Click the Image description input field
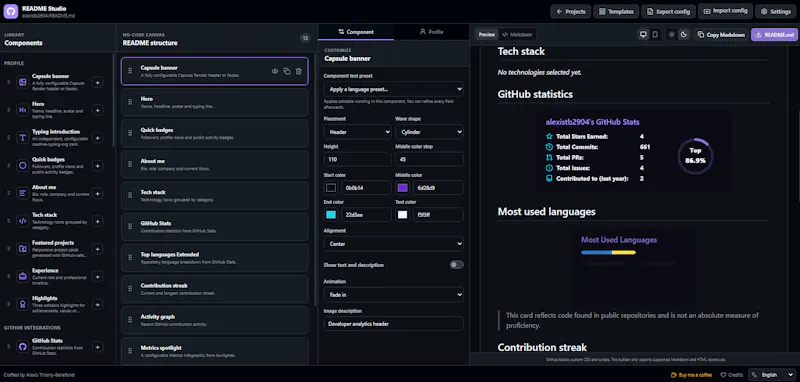Viewport: 800px width, 382px height. (x=393, y=324)
